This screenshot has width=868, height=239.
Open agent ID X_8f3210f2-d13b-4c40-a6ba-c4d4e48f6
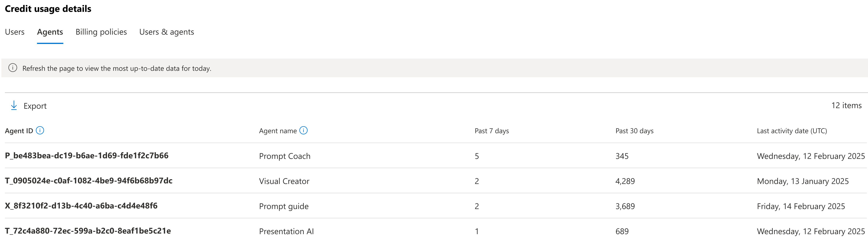[x=81, y=206]
